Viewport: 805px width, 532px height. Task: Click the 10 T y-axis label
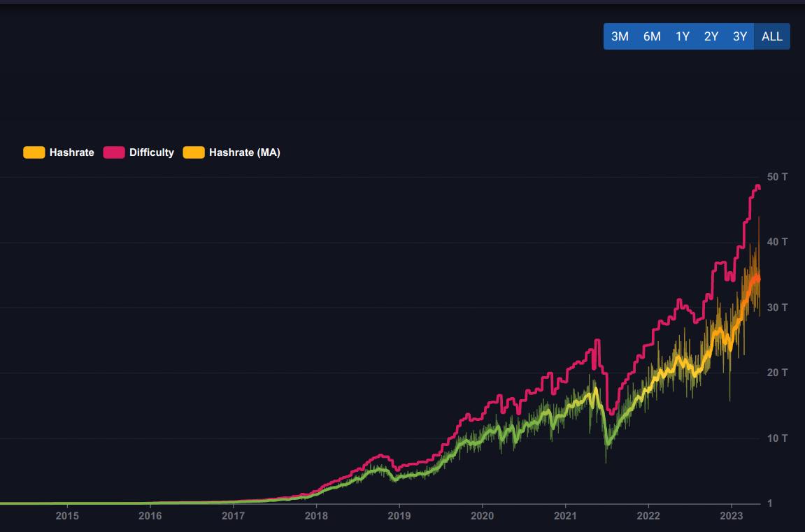(777, 438)
